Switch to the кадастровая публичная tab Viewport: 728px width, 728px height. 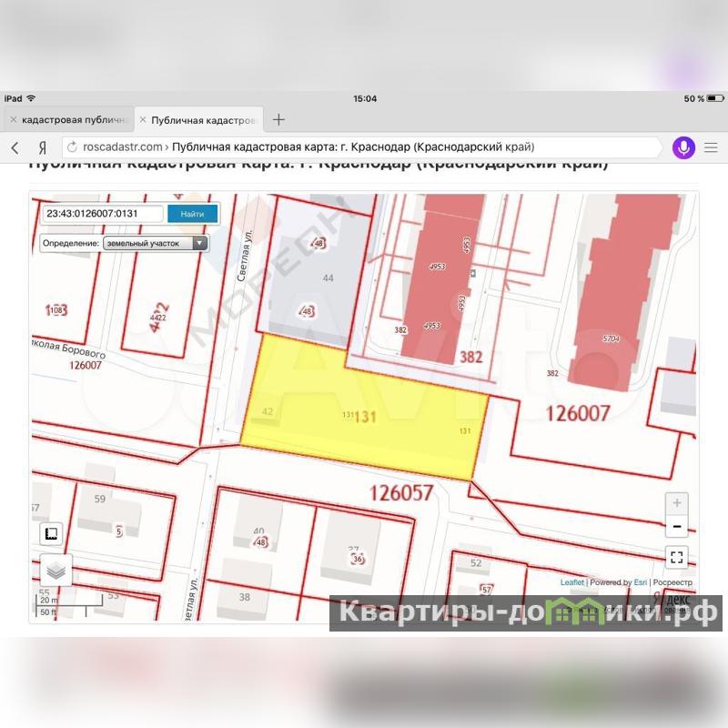click(73, 120)
